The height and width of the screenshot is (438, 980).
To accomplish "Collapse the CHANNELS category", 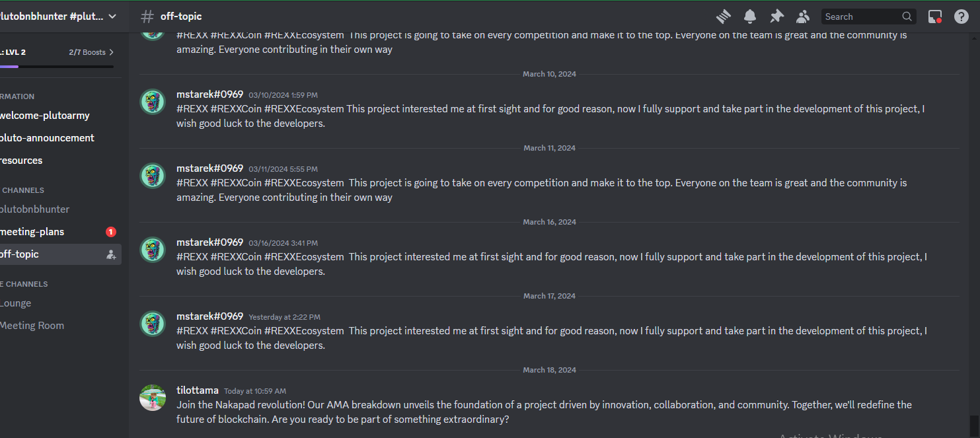I will click(22, 190).
